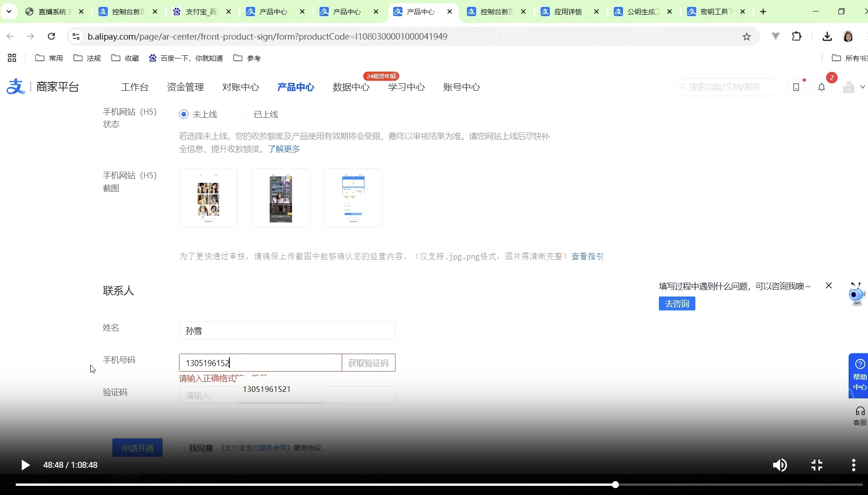Image resolution: width=868 pixels, height=495 pixels.
Task: Play the video with the play button
Action: pyautogui.click(x=25, y=465)
